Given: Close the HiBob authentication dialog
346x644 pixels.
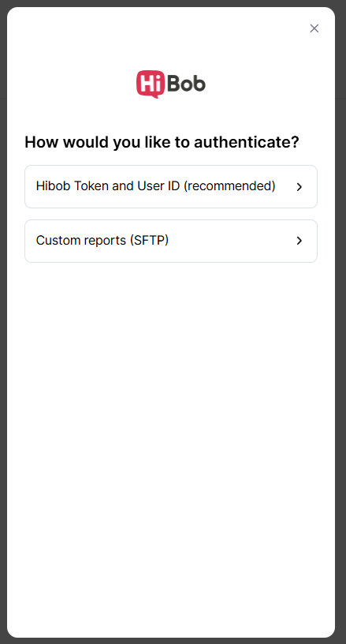Looking at the screenshot, I should tap(314, 28).
